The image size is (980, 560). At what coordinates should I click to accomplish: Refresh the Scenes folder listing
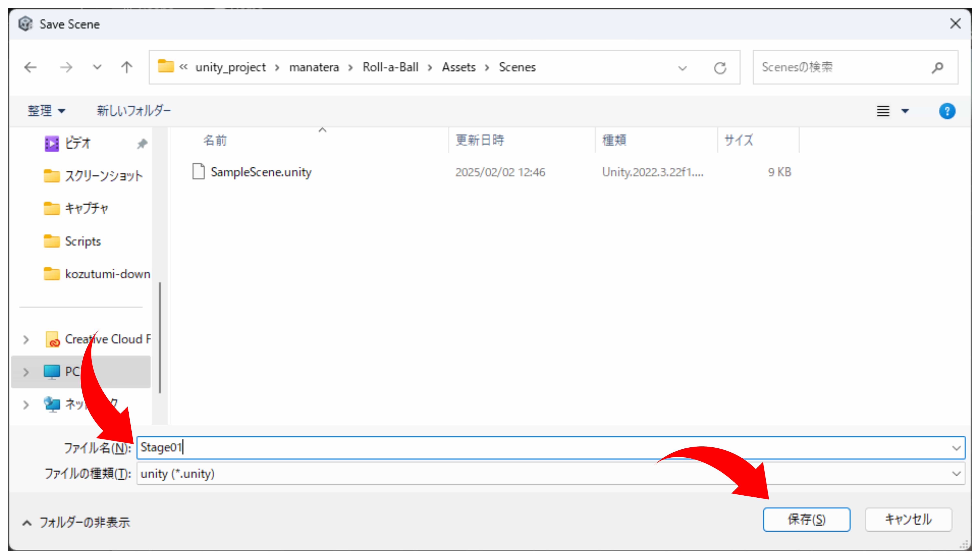[720, 68]
